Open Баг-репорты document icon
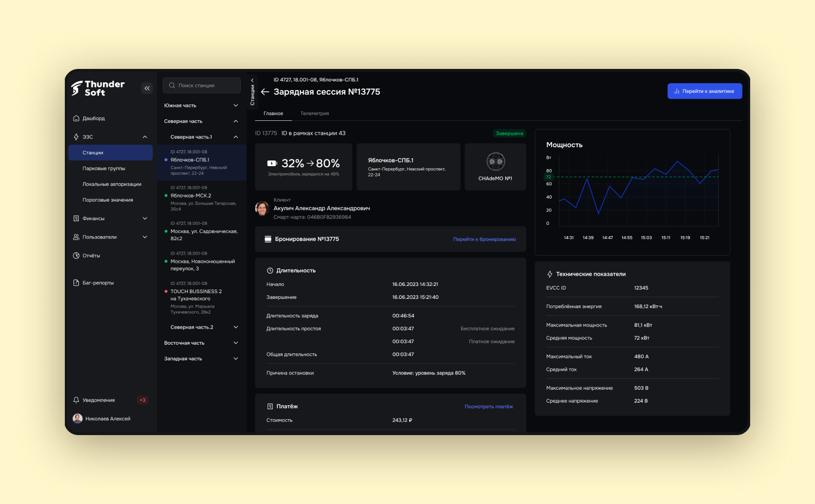 point(76,283)
